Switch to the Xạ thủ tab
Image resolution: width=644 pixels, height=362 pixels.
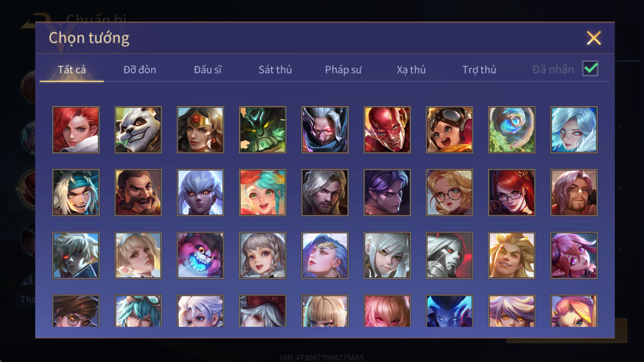[x=411, y=70]
